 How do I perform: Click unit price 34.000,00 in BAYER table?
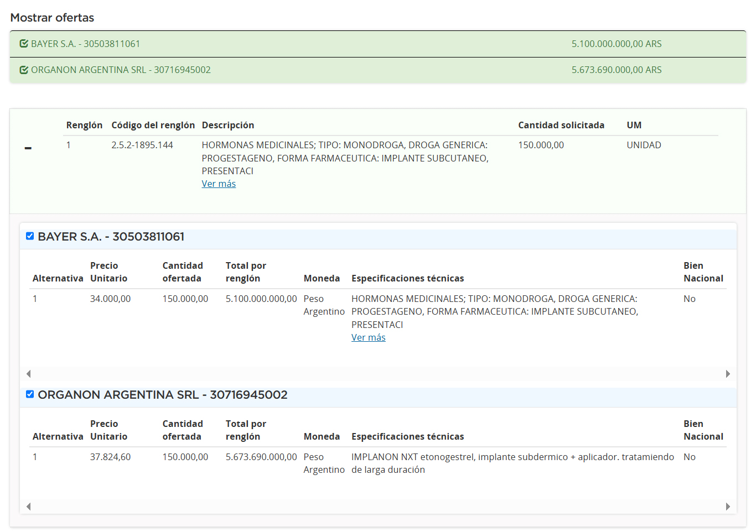pos(110,299)
